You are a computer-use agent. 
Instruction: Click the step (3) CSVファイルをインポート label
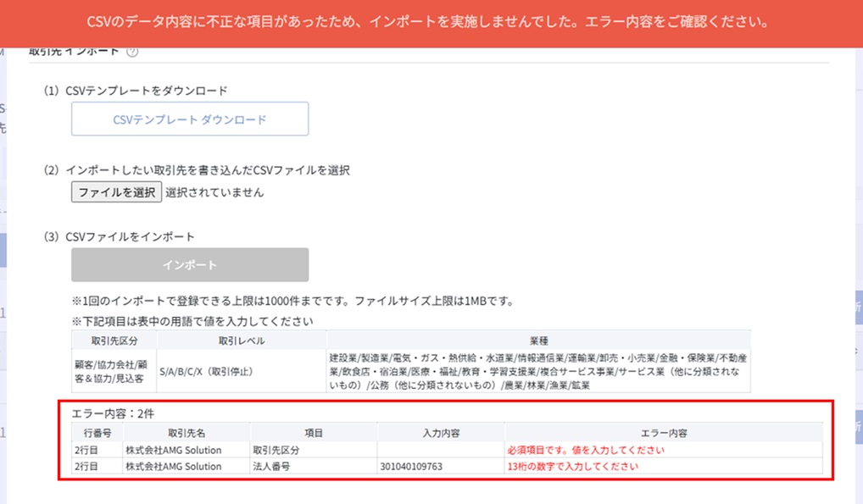119,236
